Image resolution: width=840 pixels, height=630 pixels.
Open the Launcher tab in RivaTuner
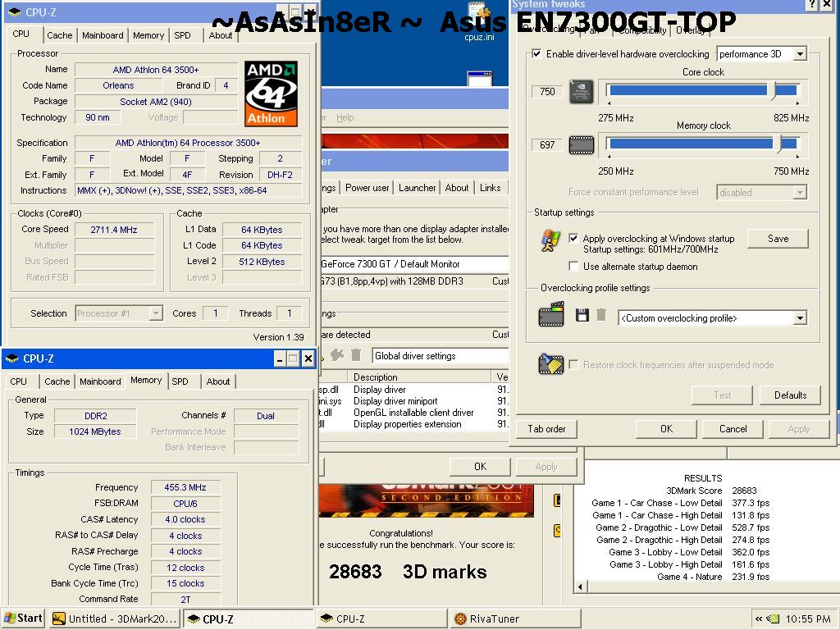[x=417, y=188]
